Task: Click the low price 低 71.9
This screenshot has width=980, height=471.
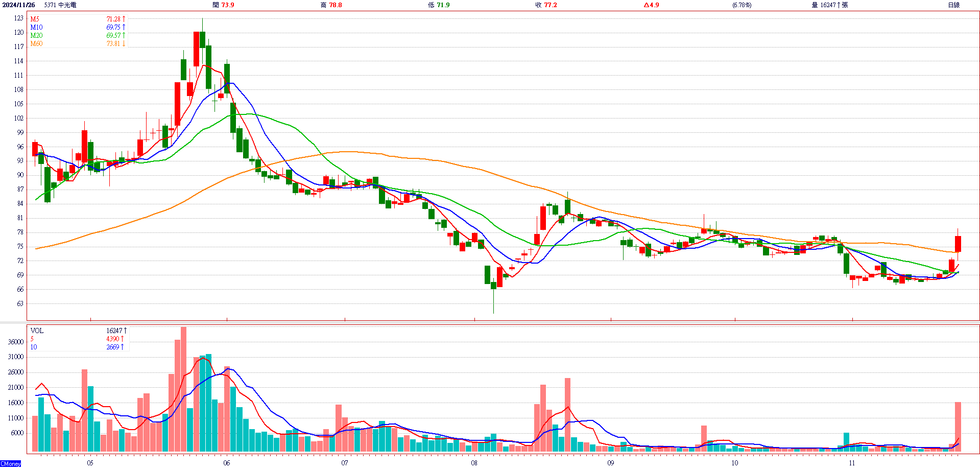Action: (439, 5)
